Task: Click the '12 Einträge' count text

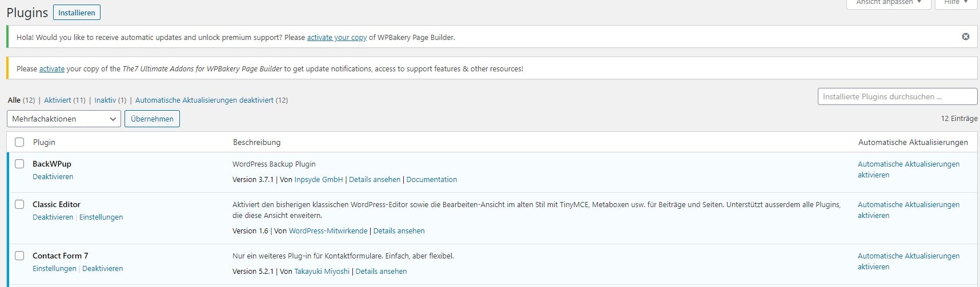Action: [x=959, y=118]
